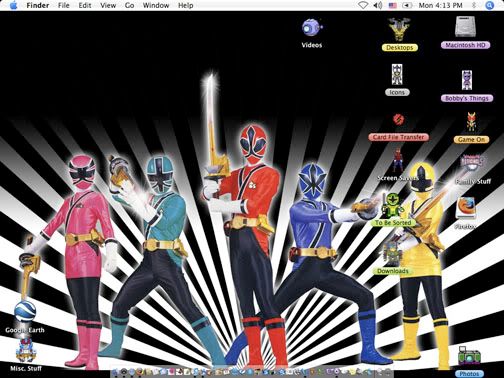
Task: Open the Window menu
Action: [156, 5]
